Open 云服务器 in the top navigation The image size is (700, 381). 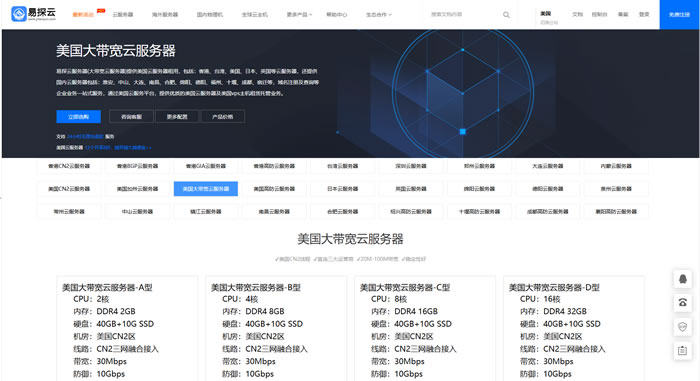(123, 15)
